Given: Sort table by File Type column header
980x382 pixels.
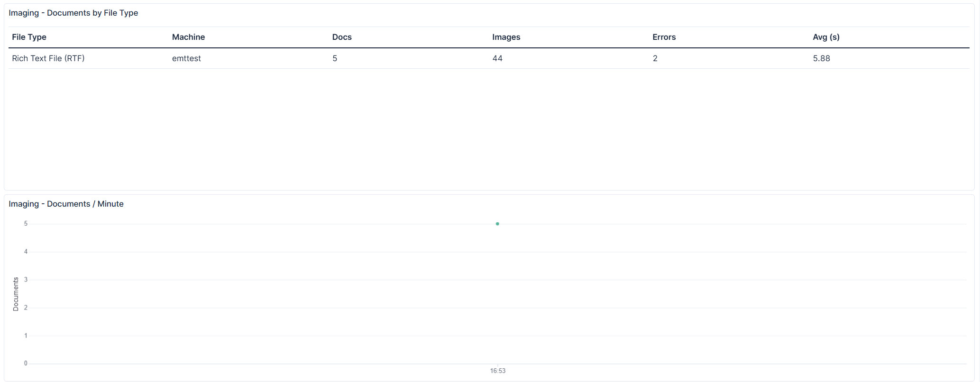Looking at the screenshot, I should coord(29,37).
